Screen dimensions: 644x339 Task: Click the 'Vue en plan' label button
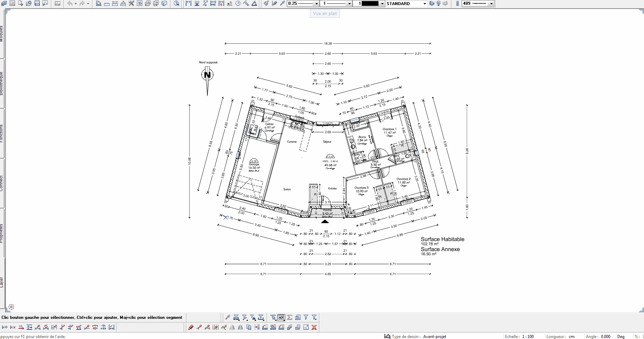(325, 13)
